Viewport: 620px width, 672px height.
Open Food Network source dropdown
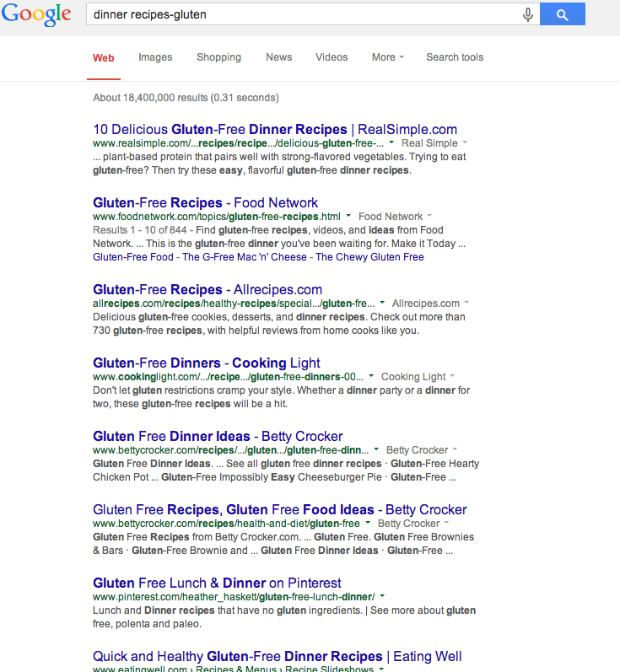[x=395, y=217]
